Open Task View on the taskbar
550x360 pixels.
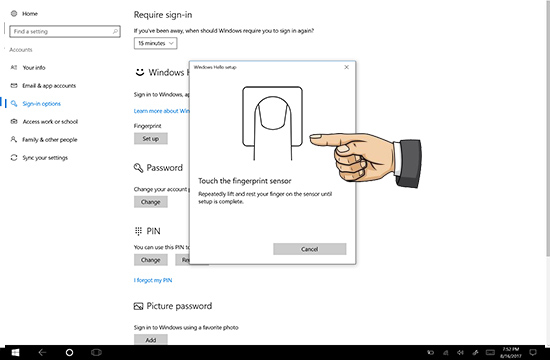tap(96, 352)
